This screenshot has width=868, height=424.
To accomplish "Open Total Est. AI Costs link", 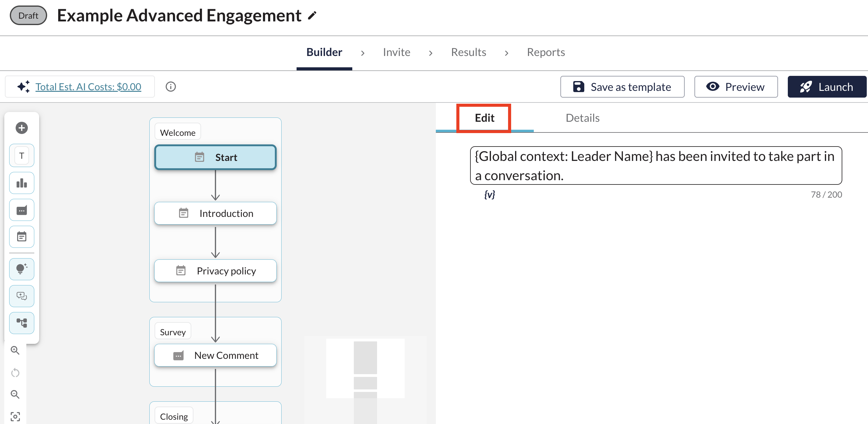I will click(x=88, y=87).
